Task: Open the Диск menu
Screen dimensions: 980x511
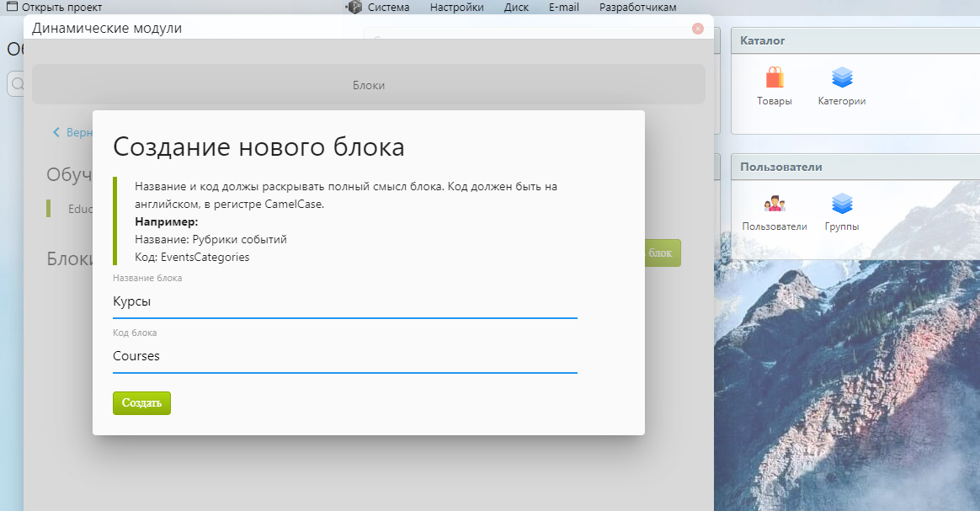Action: click(516, 8)
